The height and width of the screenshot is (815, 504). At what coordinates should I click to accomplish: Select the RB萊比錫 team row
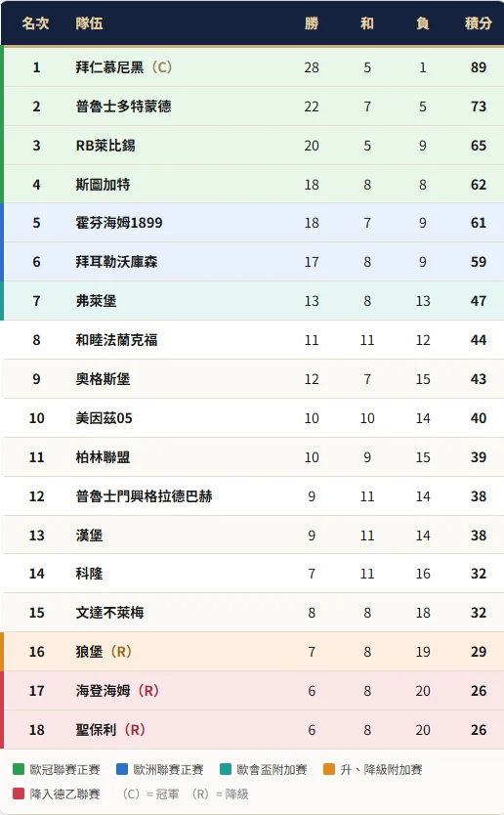click(253, 145)
